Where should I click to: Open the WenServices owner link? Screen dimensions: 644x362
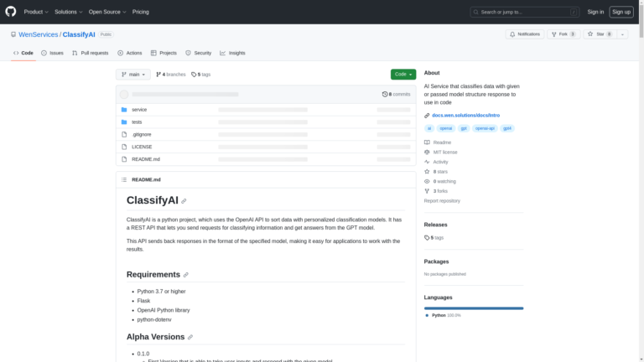[39, 34]
